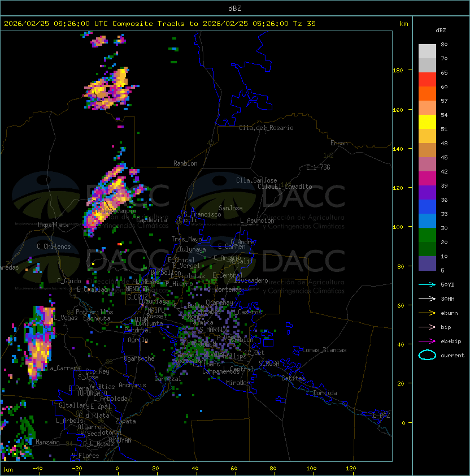Click the Zapata place label
Viewport: 470px width, 476px height.
tap(125, 421)
